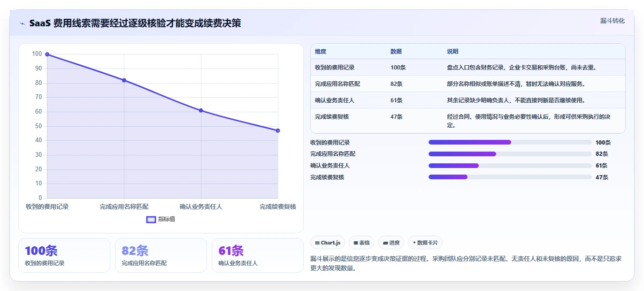The width and height of the screenshot is (644, 291).
Task: Click the 47条 value in the table
Action: [397, 117]
